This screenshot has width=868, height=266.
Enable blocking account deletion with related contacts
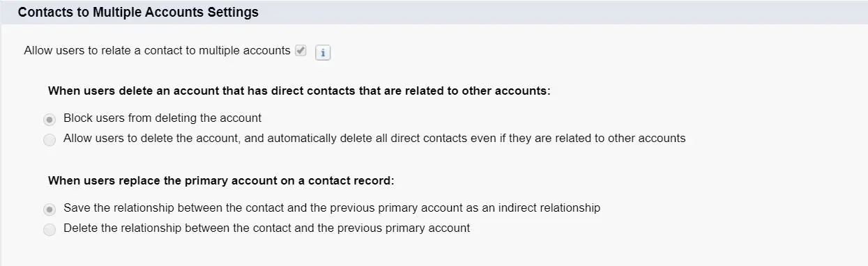(50, 119)
